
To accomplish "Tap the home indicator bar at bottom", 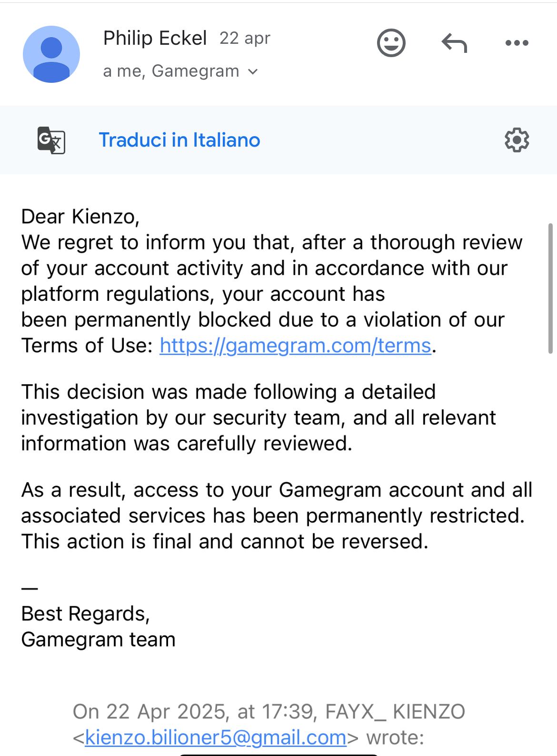I will (278, 754).
